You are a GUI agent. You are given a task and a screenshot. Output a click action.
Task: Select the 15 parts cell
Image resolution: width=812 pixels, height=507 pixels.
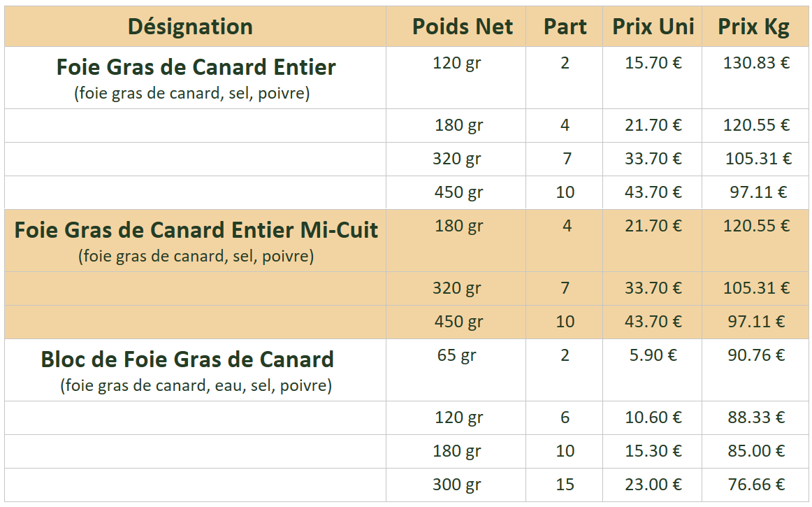(565, 485)
